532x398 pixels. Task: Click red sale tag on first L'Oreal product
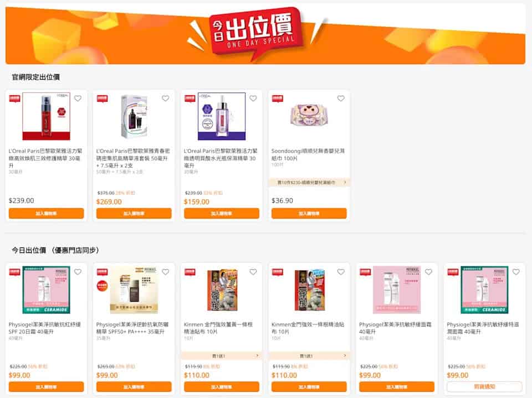tap(14, 99)
